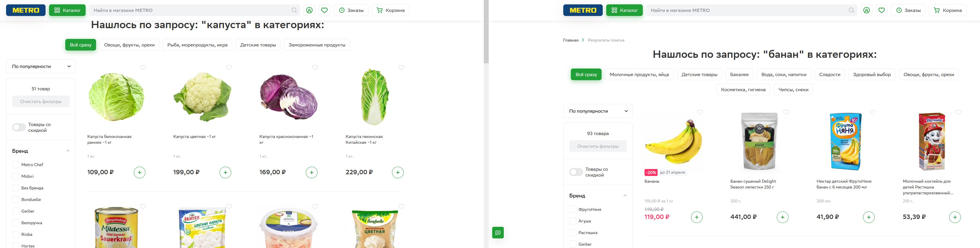Select Овощи, фрукты, орехи category in капуста results

pyautogui.click(x=129, y=45)
